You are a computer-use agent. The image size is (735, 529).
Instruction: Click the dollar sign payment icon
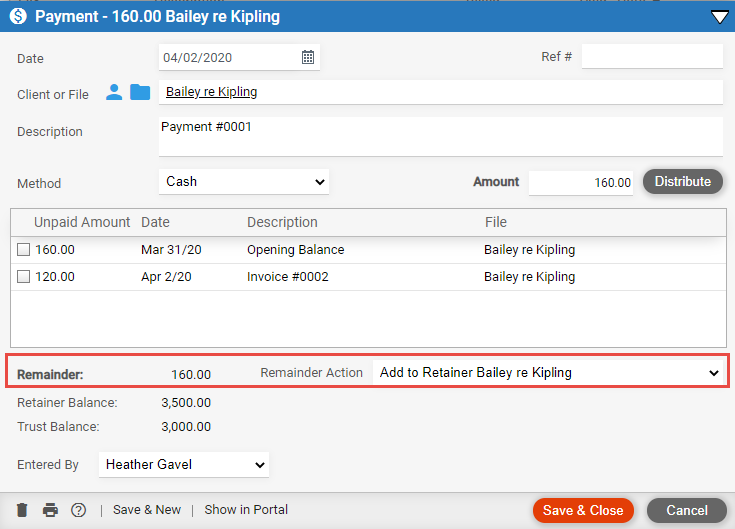[18, 16]
